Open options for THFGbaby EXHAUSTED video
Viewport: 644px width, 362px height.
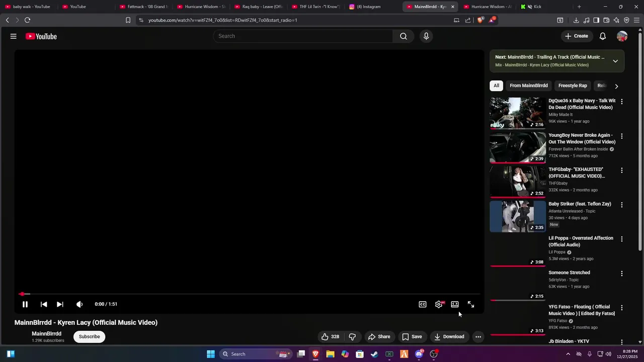[622, 170]
